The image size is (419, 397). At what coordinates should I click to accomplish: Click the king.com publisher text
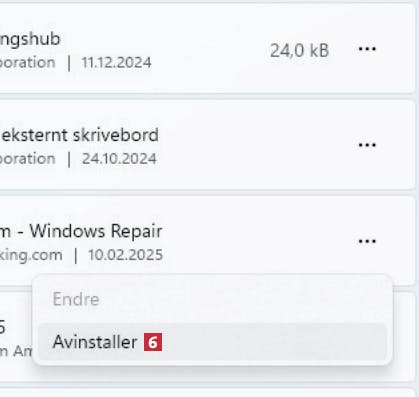[x=31, y=255]
